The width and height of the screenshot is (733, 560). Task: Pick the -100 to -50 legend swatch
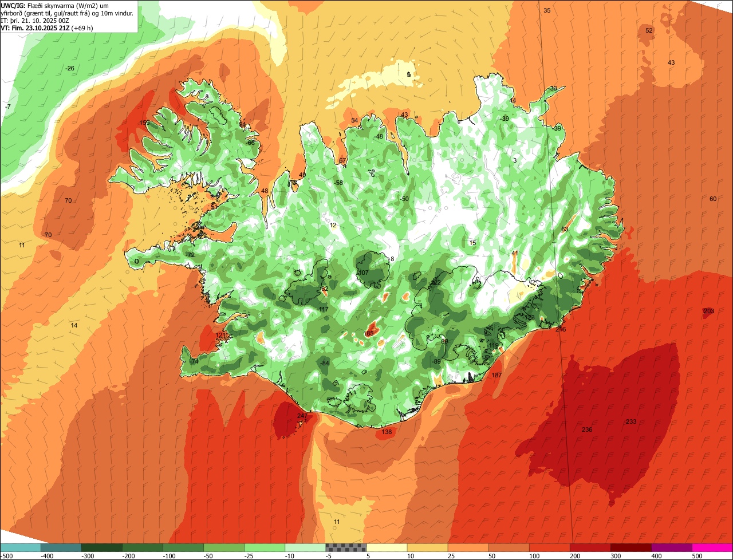point(183,547)
